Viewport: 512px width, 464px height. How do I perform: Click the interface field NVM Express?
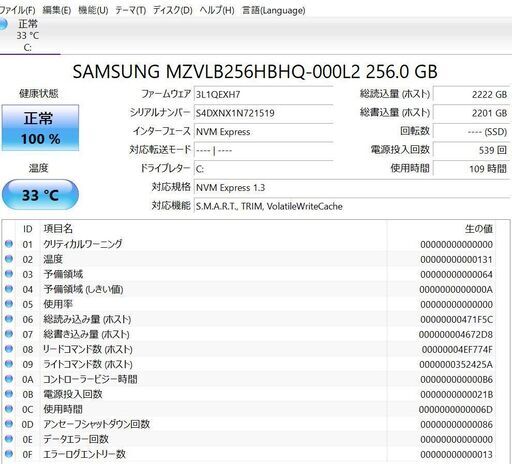click(263, 132)
